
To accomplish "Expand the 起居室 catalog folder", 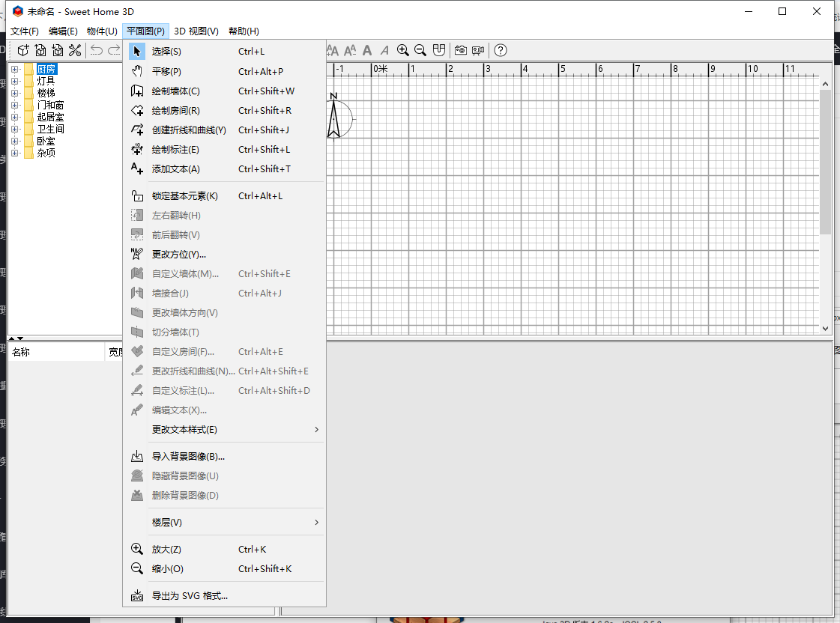I will point(15,118).
